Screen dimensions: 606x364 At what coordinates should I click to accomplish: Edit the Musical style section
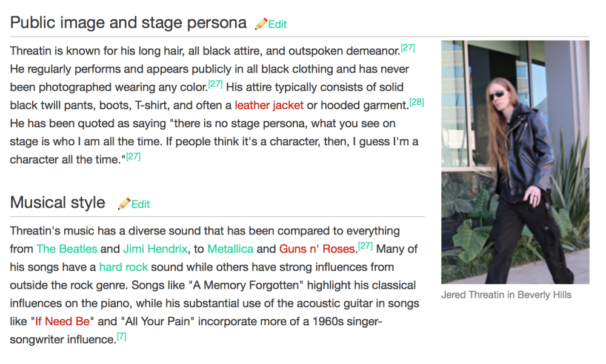coord(141,205)
